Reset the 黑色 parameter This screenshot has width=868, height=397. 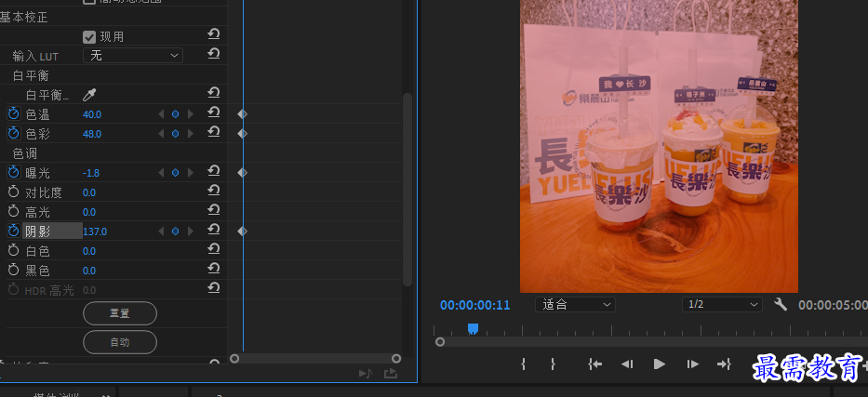pyautogui.click(x=214, y=269)
